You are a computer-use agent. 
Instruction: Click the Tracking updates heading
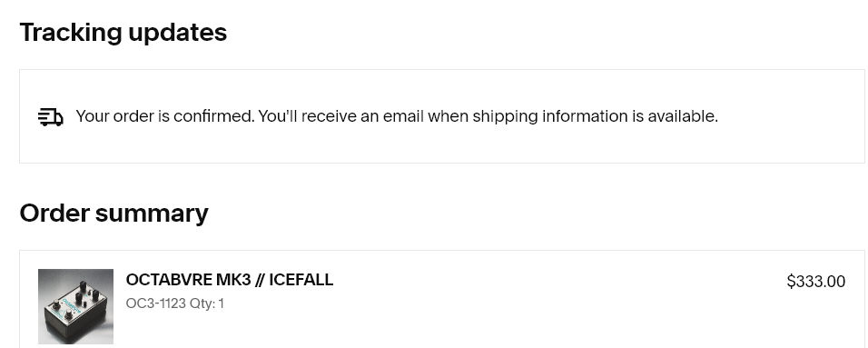(123, 32)
